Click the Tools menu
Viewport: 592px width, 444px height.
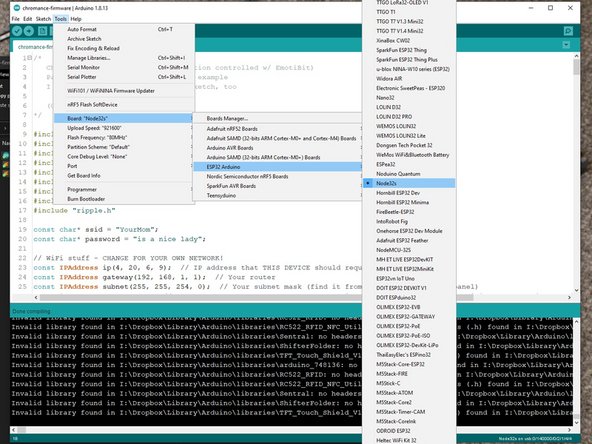[x=60, y=19]
